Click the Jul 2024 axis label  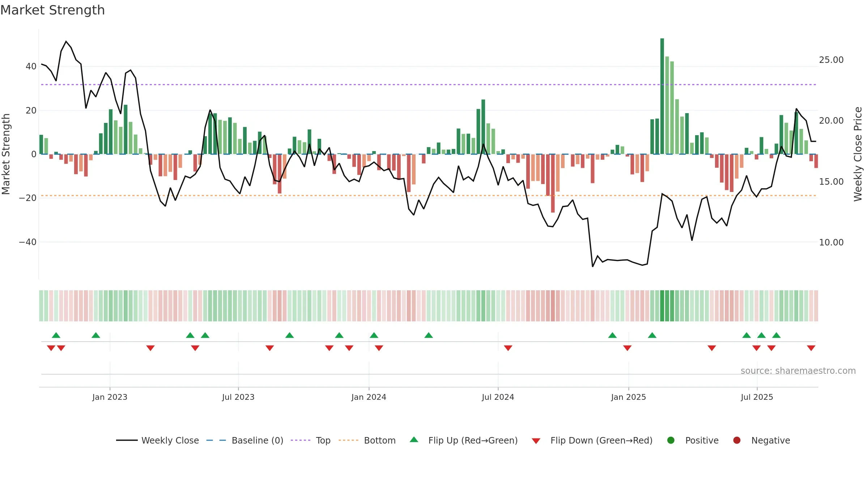point(498,397)
